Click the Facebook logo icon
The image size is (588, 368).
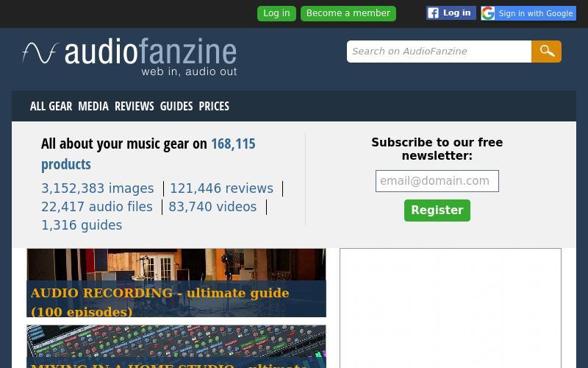click(x=433, y=13)
